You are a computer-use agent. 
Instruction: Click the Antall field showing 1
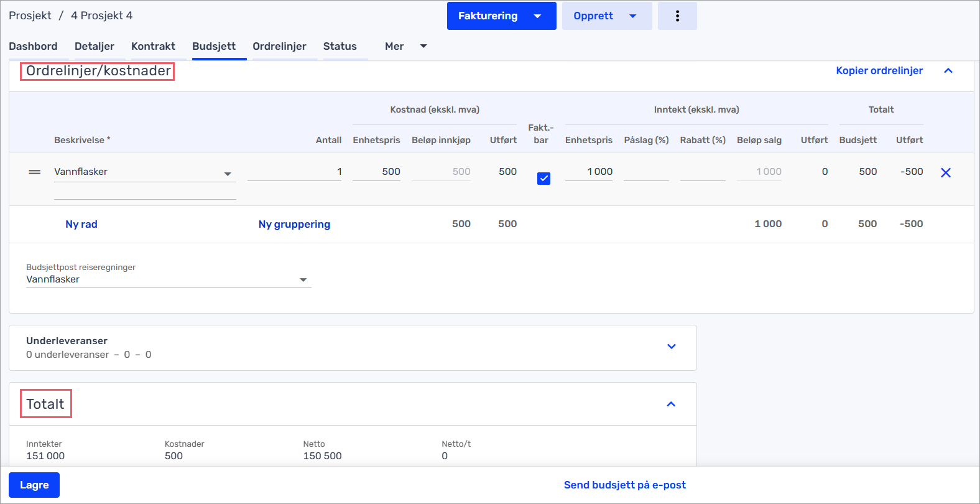click(295, 172)
